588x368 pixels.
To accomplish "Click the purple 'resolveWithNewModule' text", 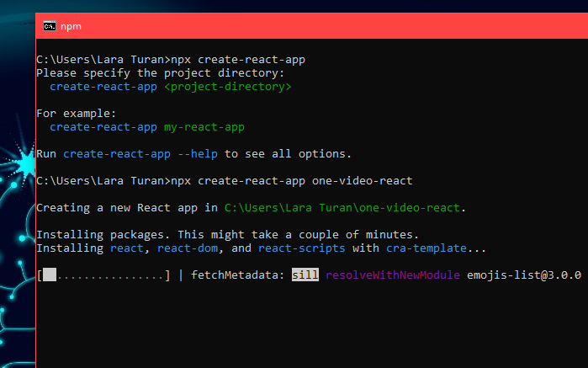I will click(393, 275).
